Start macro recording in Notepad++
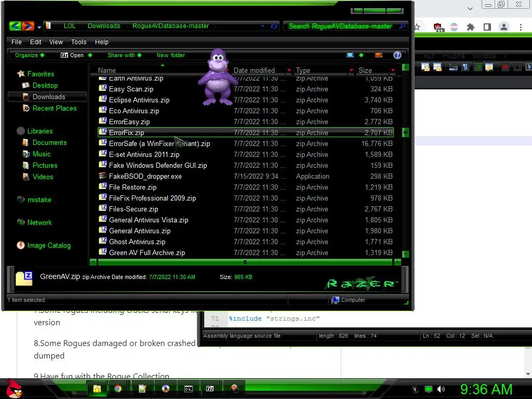The height and width of the screenshot is (399, 532). click(505, 67)
